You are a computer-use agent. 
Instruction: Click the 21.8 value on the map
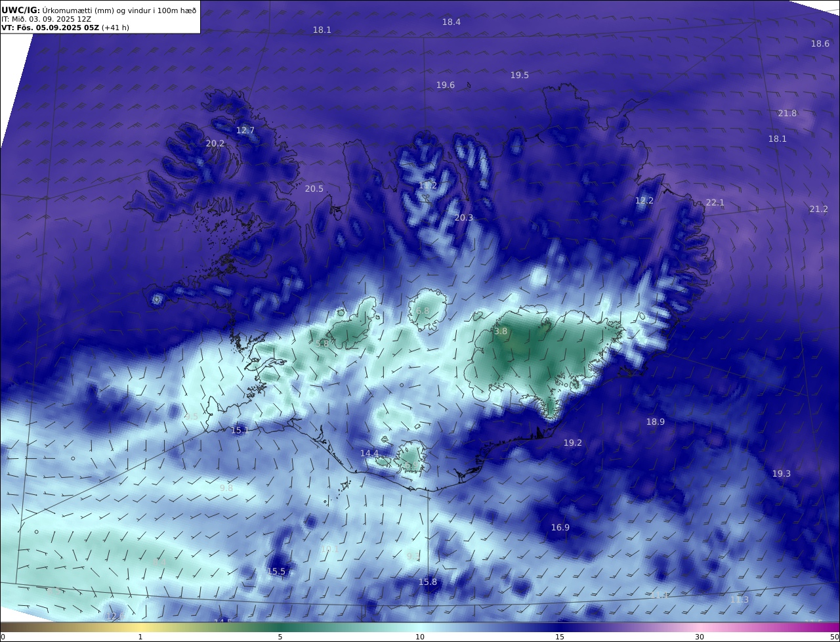[787, 113]
